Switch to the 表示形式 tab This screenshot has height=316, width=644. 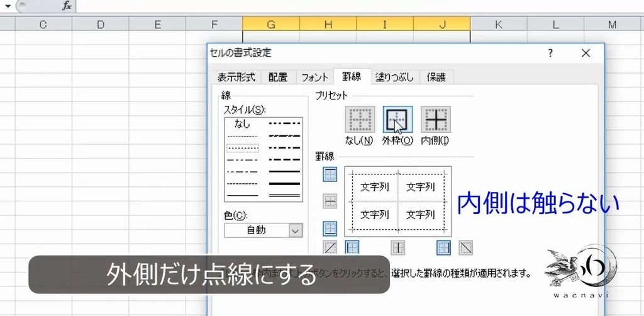[x=236, y=77]
